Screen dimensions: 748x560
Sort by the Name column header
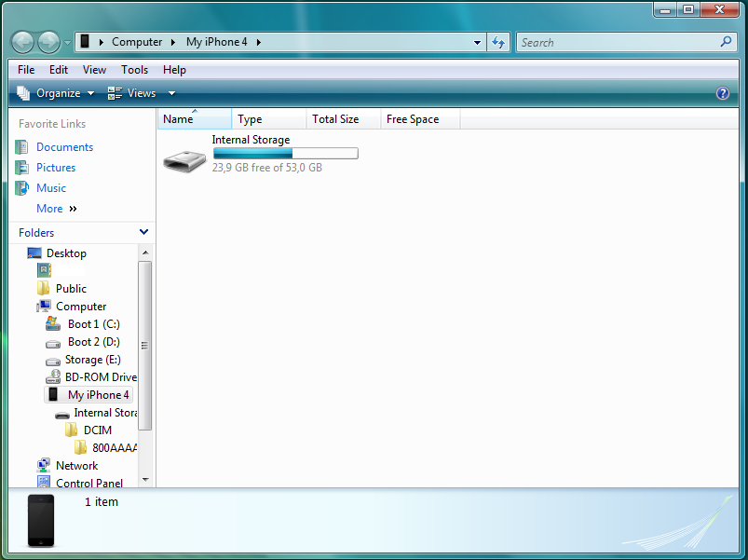point(195,118)
